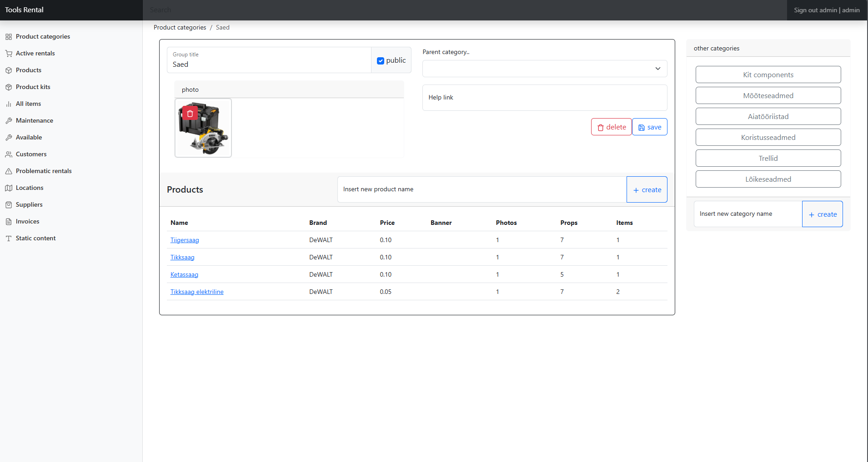868x462 pixels.
Task: Click the Active rentals cart icon
Action: pos(9,54)
